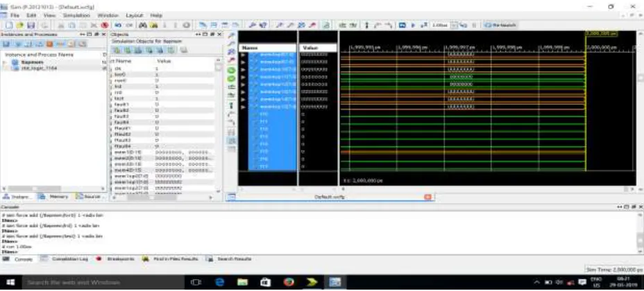Click the yellow cursor label 2,000,000 ps

(601, 34)
